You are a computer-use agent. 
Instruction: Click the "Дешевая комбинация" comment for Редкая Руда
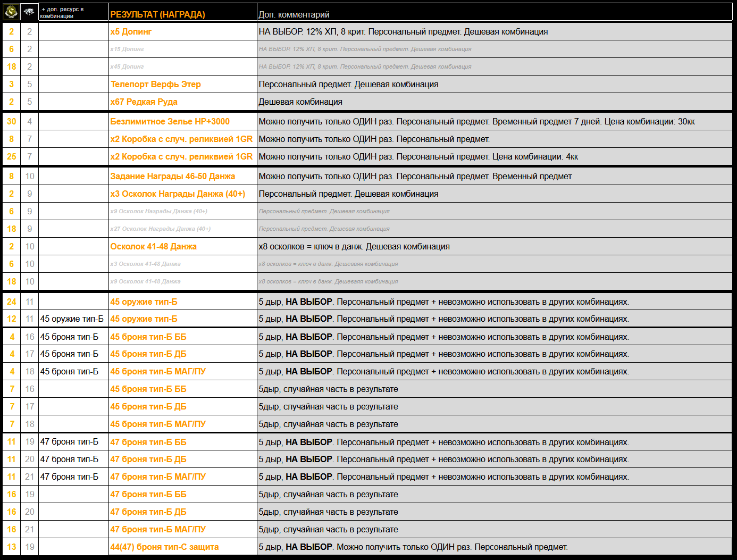pos(300,102)
